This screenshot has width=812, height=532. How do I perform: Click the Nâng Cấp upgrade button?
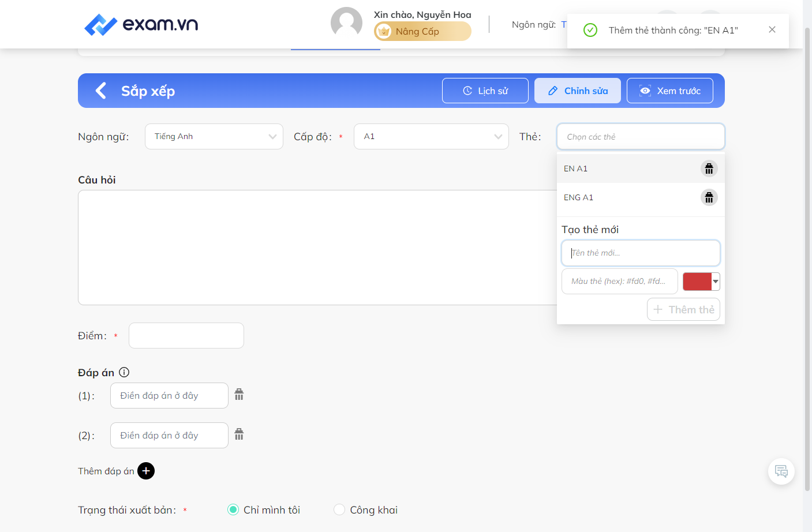(x=422, y=31)
